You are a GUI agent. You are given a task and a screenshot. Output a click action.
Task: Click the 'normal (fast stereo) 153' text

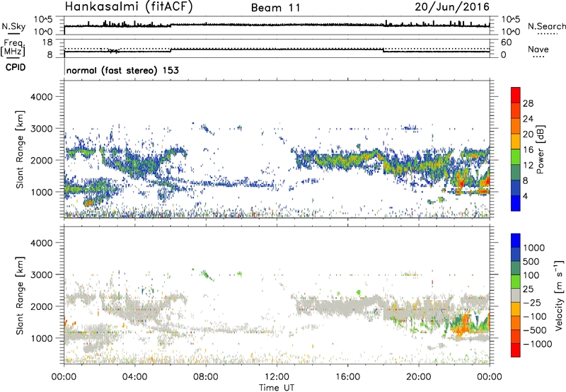click(x=122, y=70)
